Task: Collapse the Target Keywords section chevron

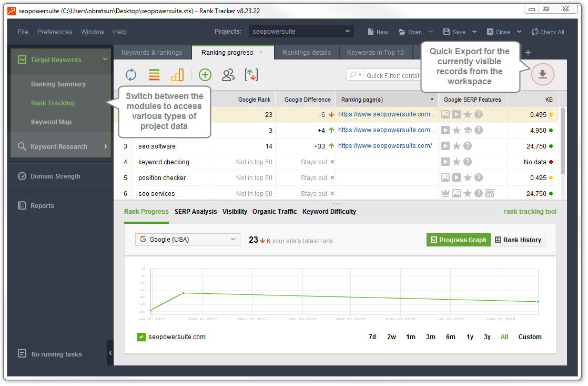Action: [105, 60]
